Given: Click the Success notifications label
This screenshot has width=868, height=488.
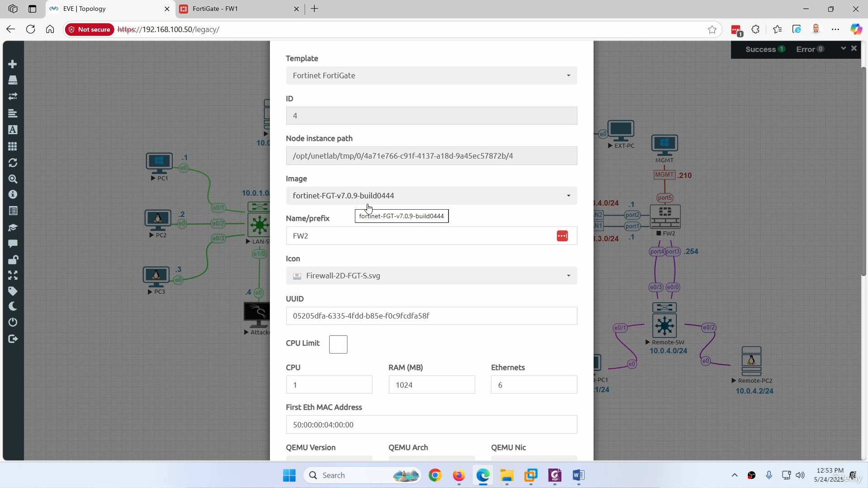Looking at the screenshot, I should (760, 49).
